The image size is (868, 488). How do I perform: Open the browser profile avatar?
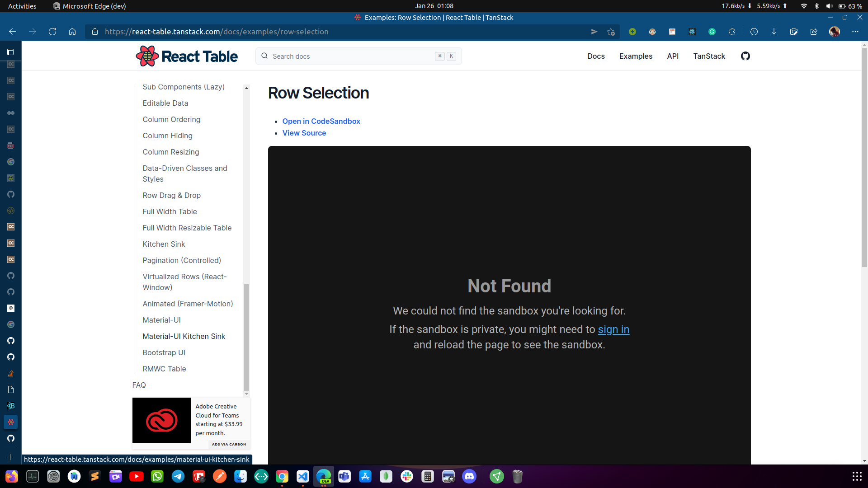click(835, 32)
